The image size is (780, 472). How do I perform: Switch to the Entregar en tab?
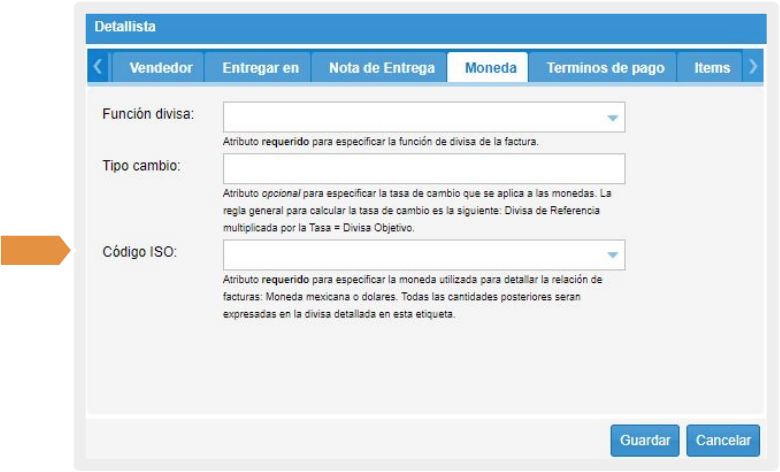point(260,68)
